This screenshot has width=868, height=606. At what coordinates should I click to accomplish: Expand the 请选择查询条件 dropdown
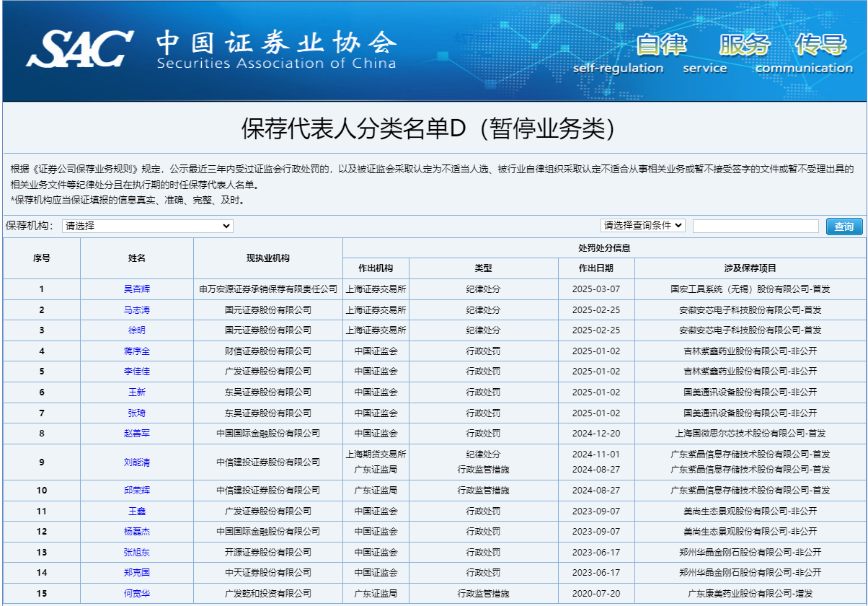click(x=642, y=226)
